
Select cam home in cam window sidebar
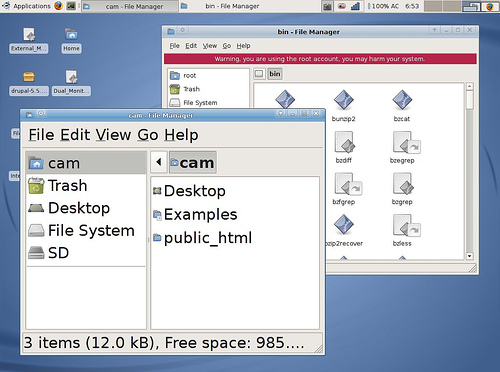(x=86, y=163)
